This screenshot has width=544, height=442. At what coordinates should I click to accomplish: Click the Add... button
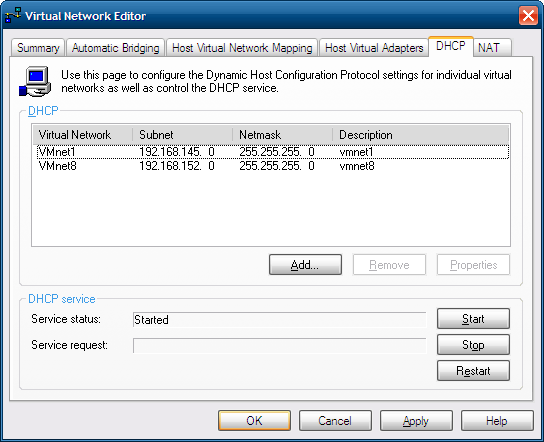coord(305,265)
